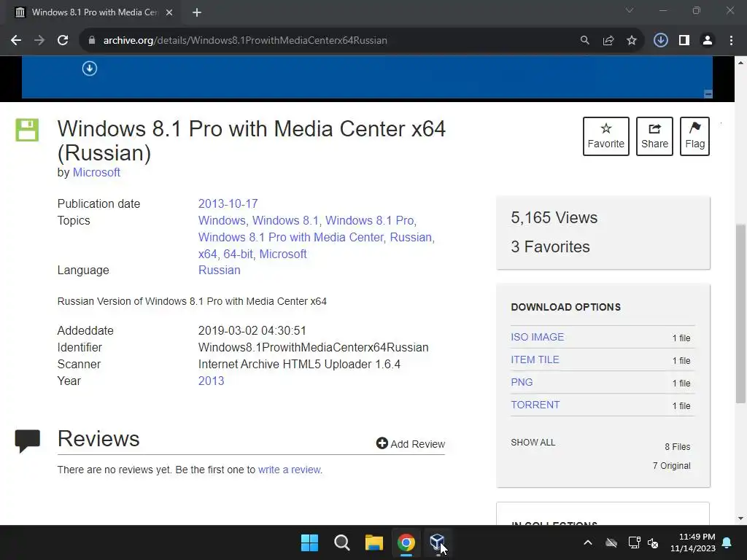The image size is (747, 560).
Task: Open the tab search chevron in title bar
Action: point(630,10)
